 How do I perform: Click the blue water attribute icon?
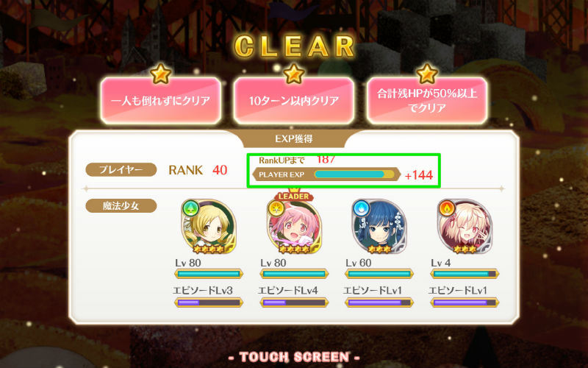(x=361, y=208)
